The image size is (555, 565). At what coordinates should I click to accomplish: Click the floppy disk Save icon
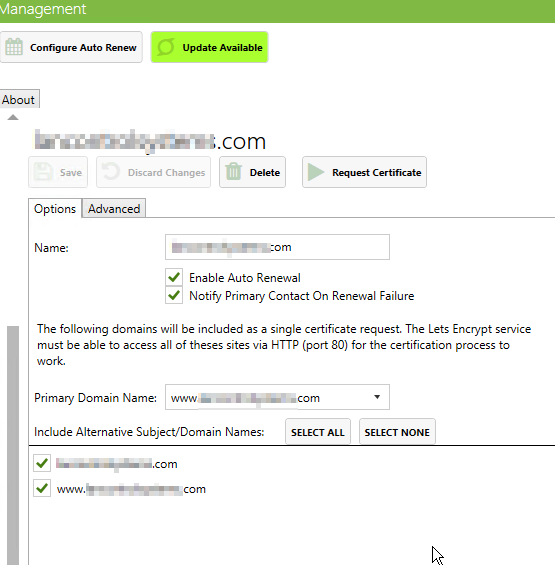click(43, 172)
